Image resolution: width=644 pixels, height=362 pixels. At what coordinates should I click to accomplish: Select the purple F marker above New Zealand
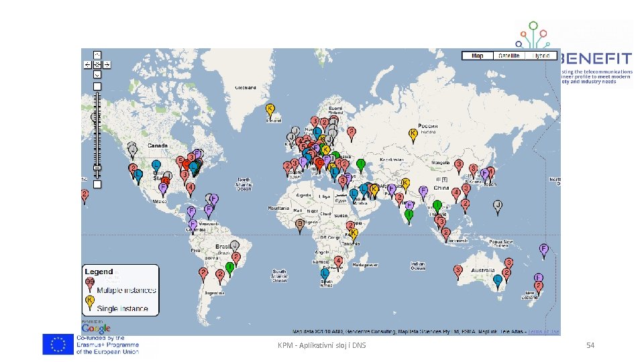pos(539,279)
